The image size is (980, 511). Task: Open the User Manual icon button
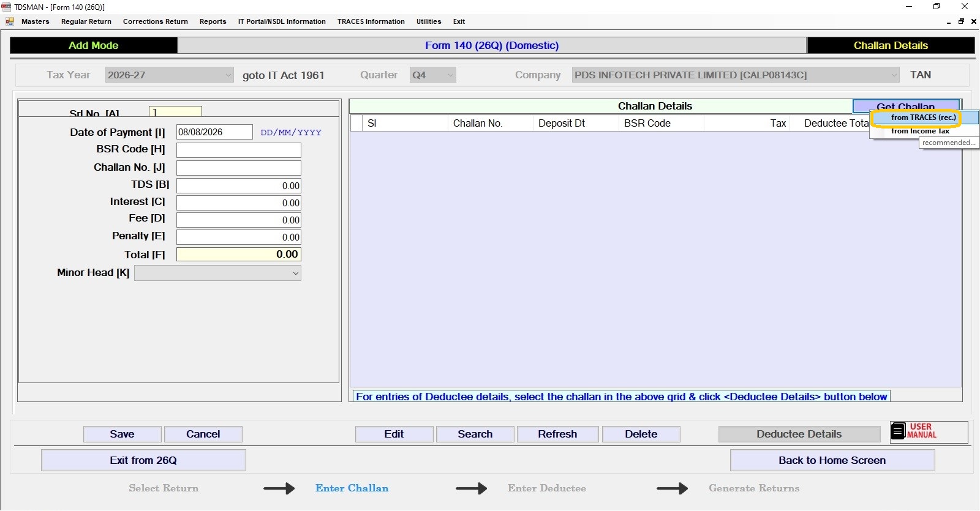[x=929, y=431]
